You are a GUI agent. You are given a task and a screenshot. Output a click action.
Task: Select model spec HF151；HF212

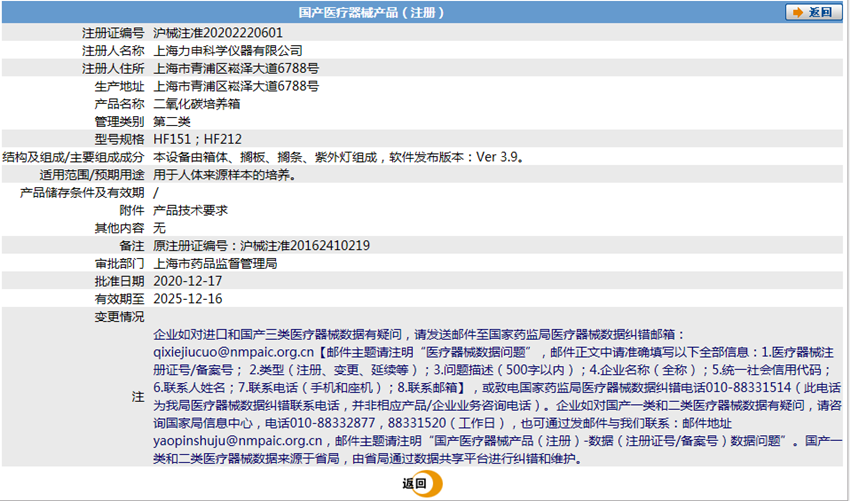[x=197, y=139]
